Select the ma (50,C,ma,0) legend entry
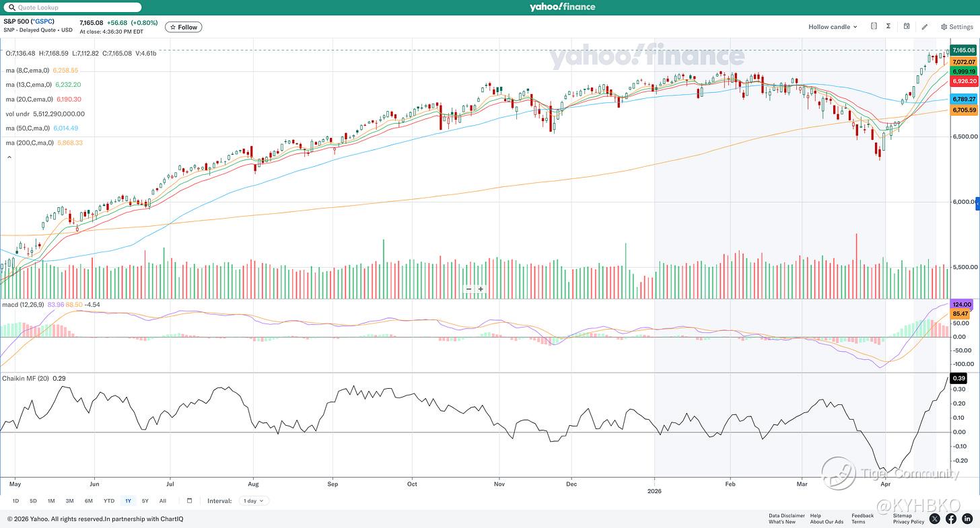Viewport: 980px width, 528px height. tap(42, 128)
